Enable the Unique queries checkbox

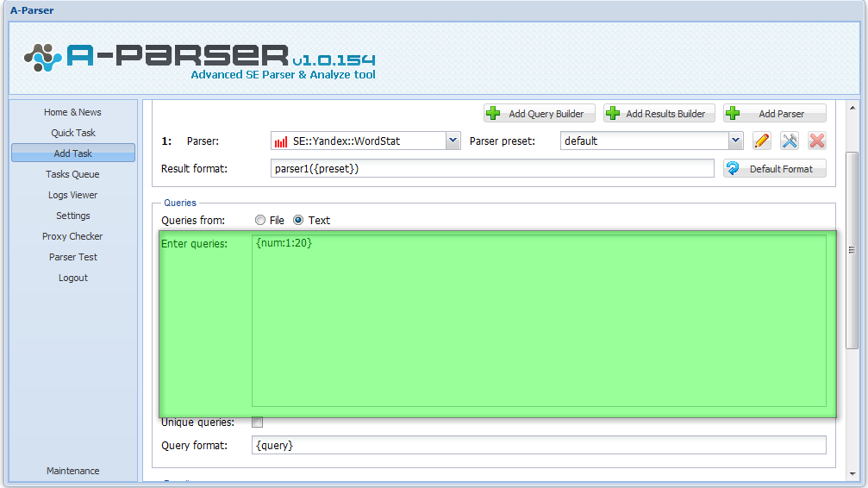(258, 422)
